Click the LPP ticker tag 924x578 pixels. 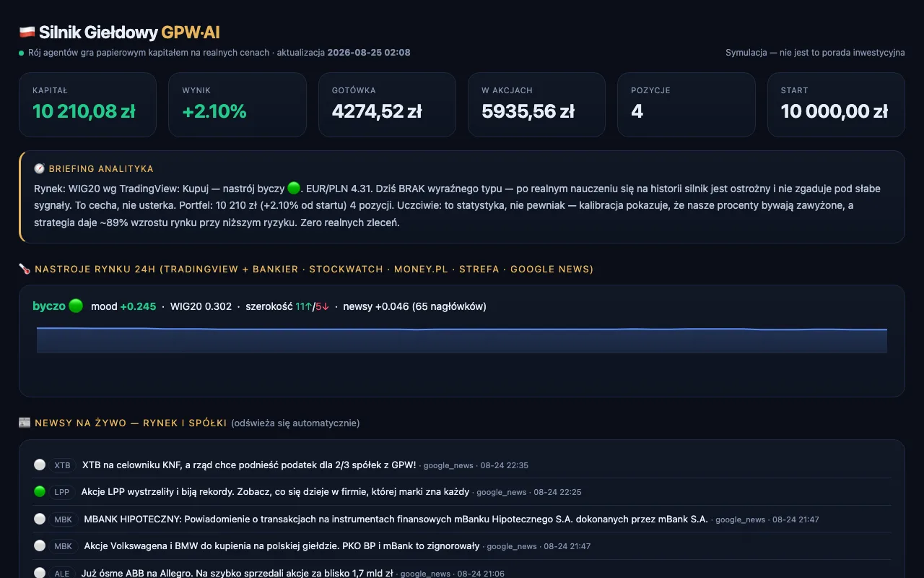tap(62, 492)
